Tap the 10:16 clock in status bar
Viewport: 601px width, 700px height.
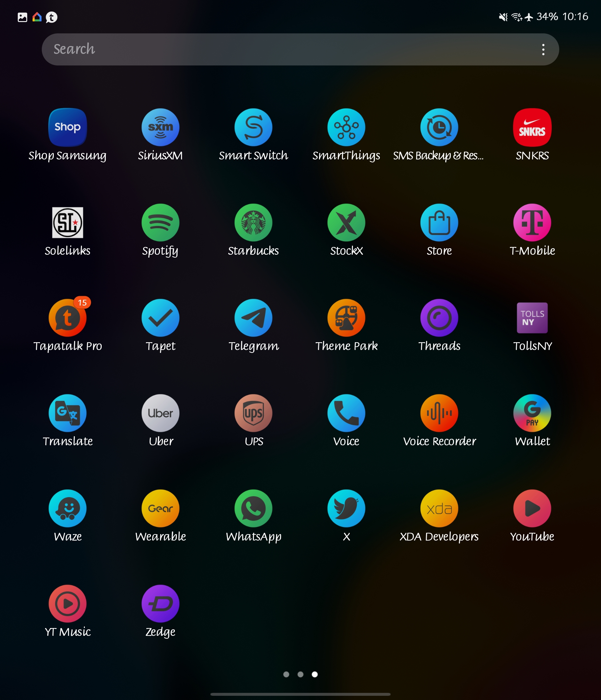point(575,17)
